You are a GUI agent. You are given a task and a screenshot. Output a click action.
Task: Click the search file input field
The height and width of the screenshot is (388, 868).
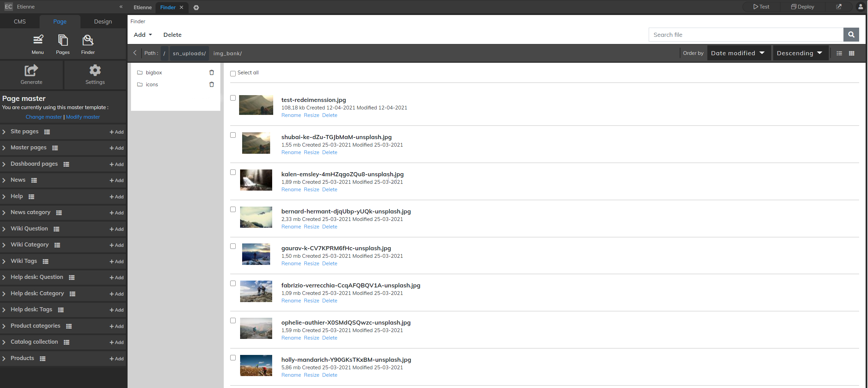click(747, 34)
